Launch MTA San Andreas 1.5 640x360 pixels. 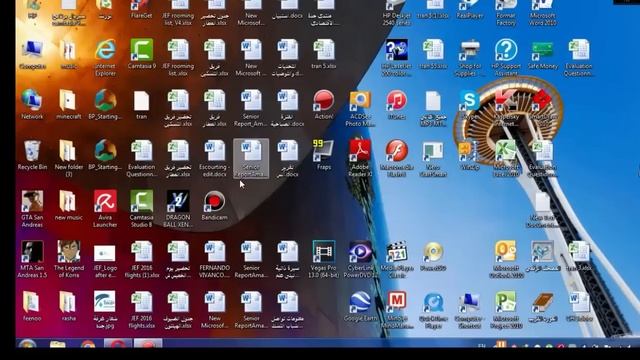(x=32, y=260)
